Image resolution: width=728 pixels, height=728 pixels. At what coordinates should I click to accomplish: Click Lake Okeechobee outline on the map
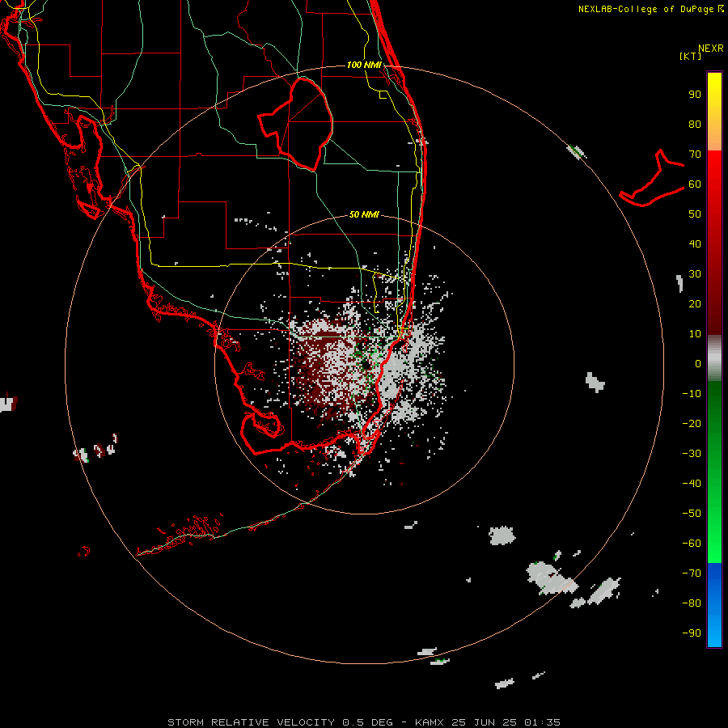click(295, 124)
